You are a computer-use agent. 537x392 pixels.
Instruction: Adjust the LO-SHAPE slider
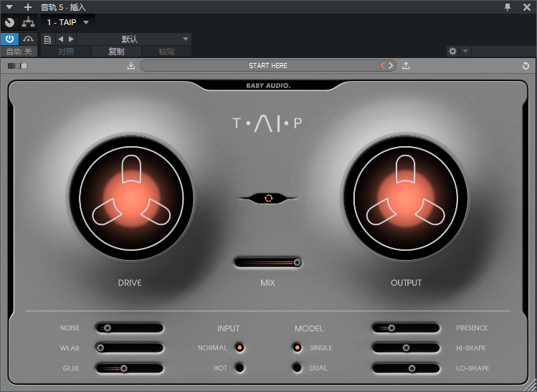click(x=406, y=368)
